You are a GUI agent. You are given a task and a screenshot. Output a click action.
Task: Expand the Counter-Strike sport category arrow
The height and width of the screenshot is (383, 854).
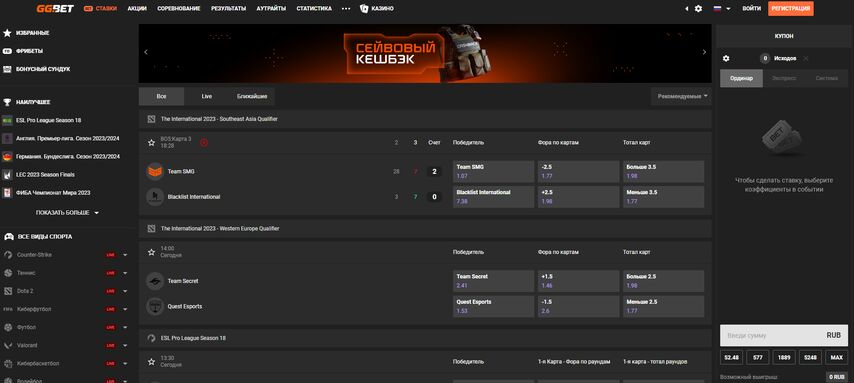[x=125, y=255]
